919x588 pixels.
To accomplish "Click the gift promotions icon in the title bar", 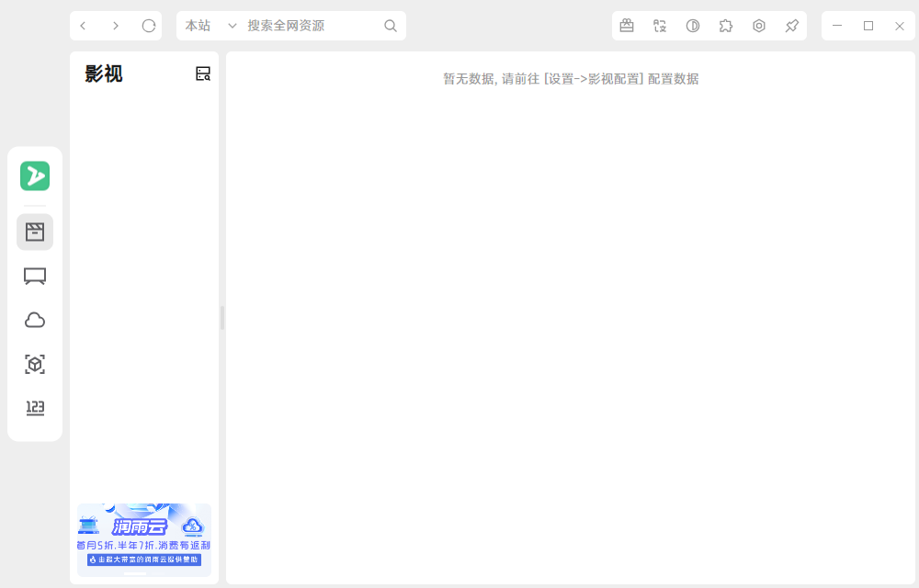I will pos(627,26).
